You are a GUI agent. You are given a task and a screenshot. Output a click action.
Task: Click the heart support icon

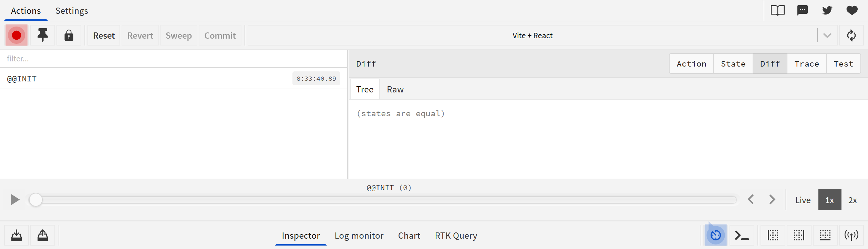point(852,10)
